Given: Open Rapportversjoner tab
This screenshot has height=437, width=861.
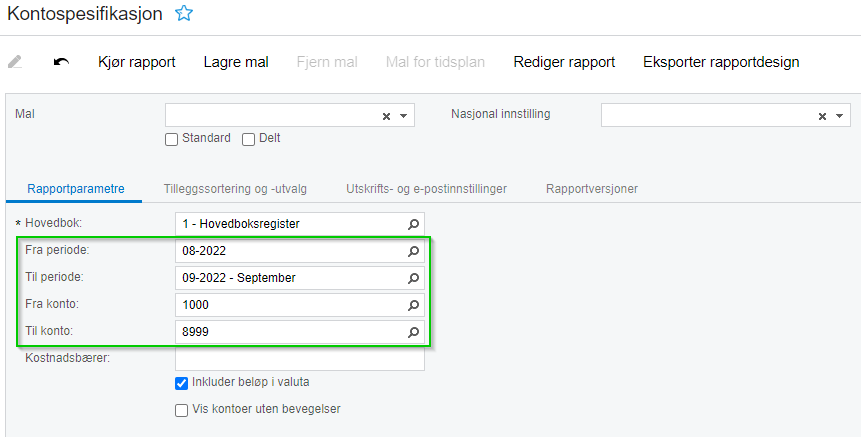Looking at the screenshot, I should coord(592,189).
